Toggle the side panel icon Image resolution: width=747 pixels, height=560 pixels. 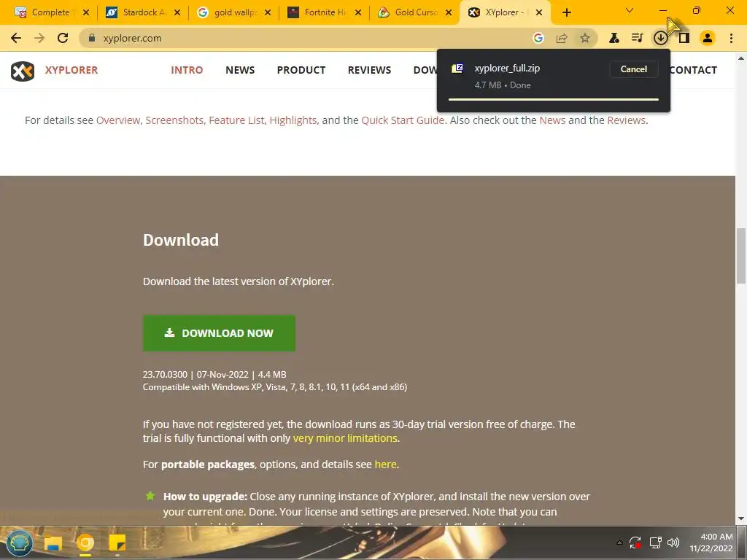(684, 38)
